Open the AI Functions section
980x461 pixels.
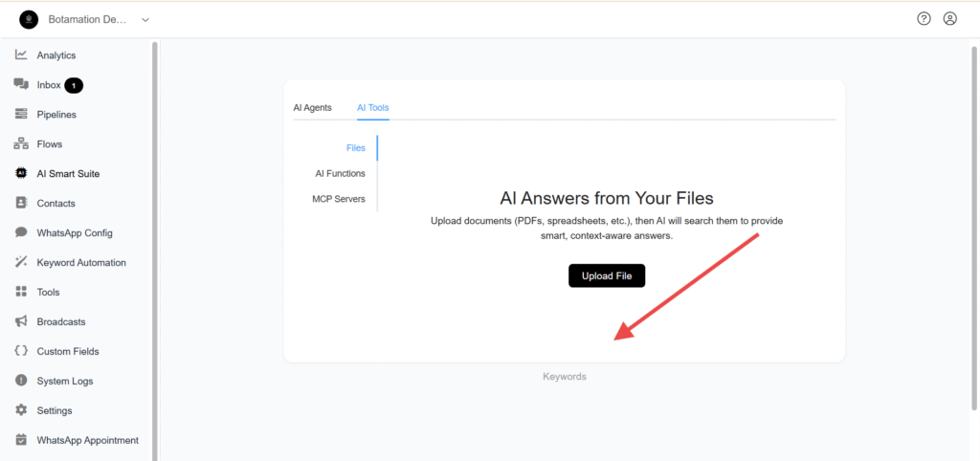click(x=341, y=174)
